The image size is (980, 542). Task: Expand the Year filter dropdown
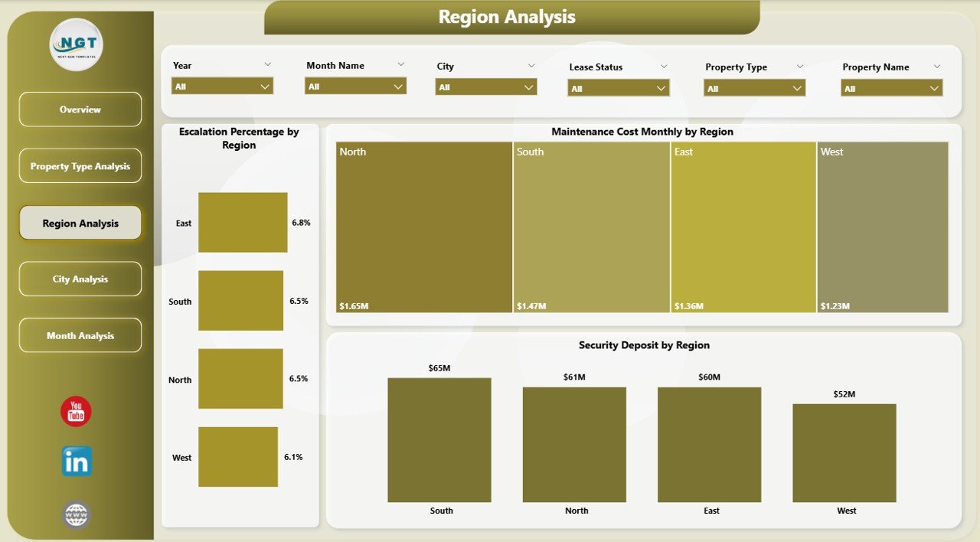coord(222,87)
